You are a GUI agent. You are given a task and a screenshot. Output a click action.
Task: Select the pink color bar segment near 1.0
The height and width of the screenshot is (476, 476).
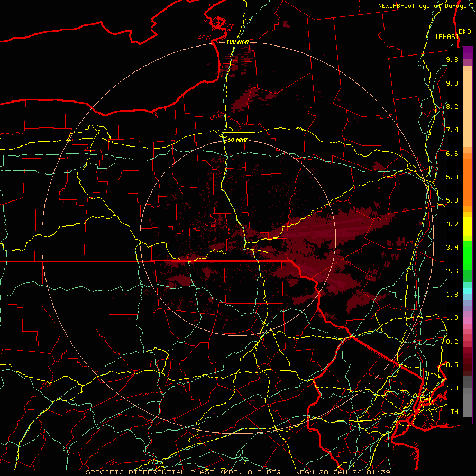467,321
